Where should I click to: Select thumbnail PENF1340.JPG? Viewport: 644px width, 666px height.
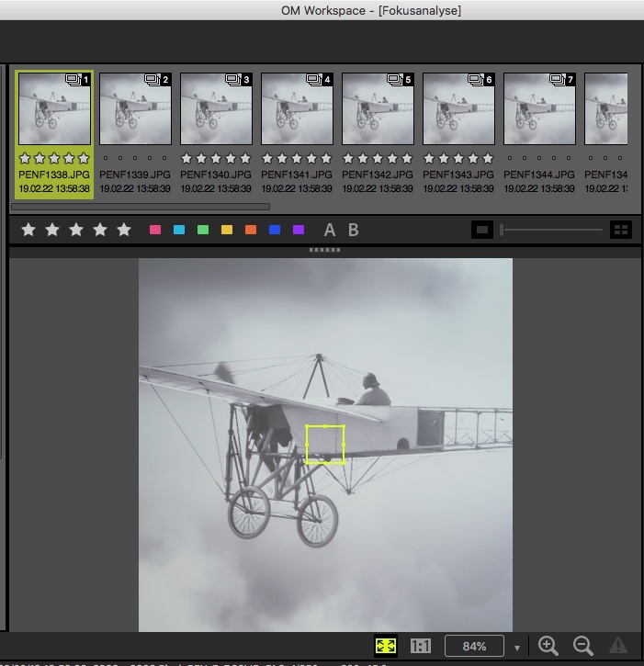216,108
